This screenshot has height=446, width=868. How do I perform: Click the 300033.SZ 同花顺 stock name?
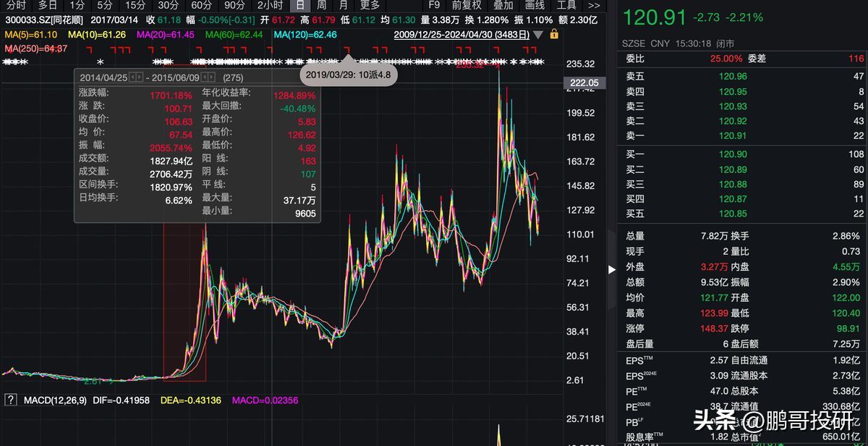pos(42,20)
